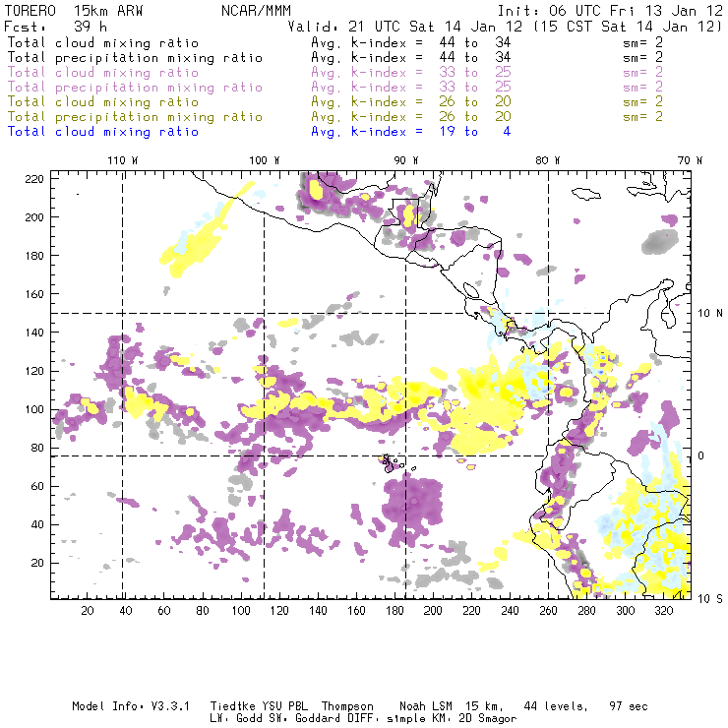Click the black "Total cloud mixing ratio" legend row
Viewport: 728px width, 728px height.
(x=103, y=43)
